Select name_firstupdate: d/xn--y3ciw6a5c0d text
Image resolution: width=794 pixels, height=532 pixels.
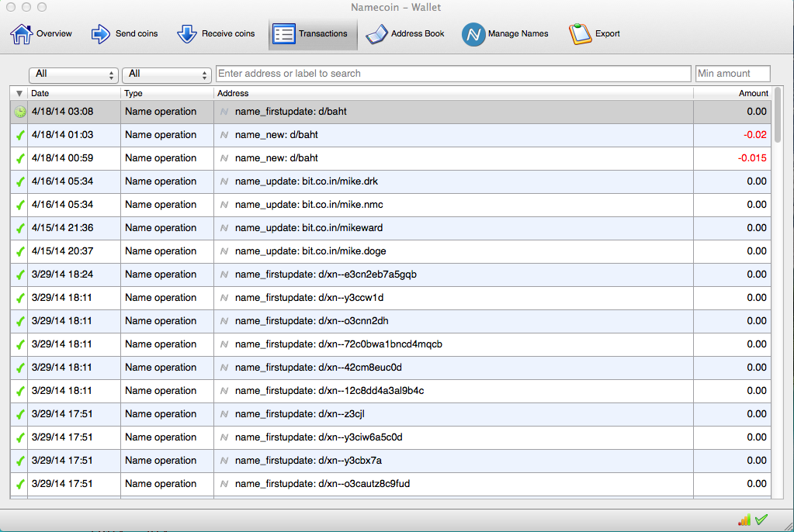[x=318, y=438]
